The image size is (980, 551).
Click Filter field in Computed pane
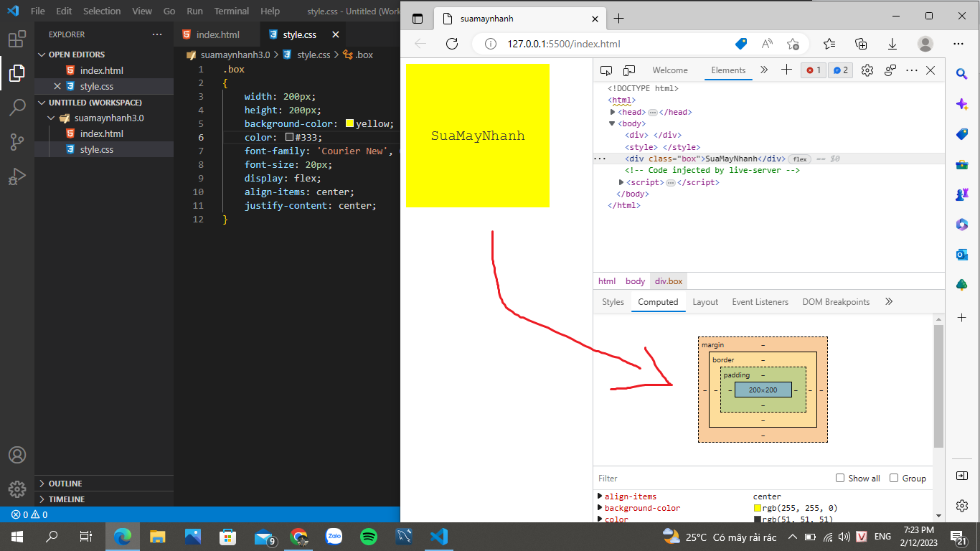click(x=710, y=479)
